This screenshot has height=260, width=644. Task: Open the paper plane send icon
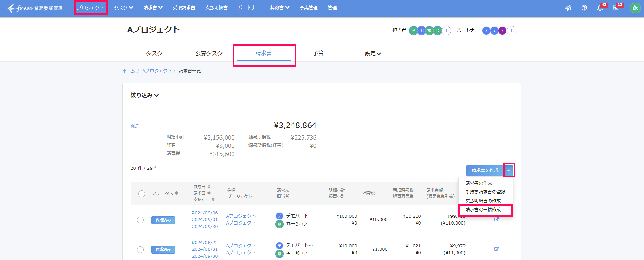tap(568, 8)
